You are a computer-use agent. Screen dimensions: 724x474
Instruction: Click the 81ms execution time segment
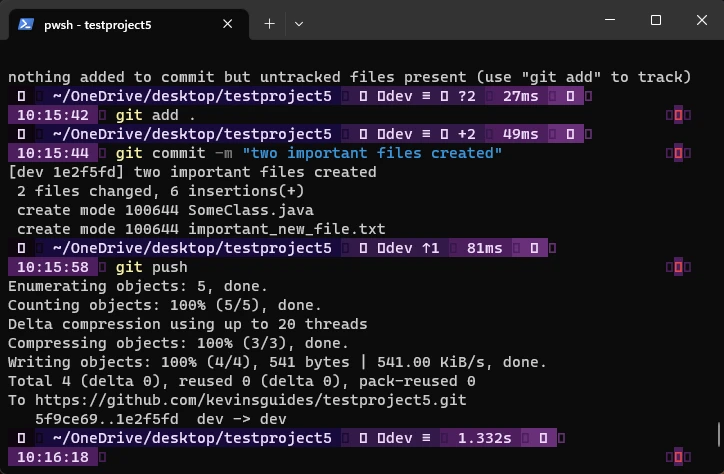[484, 248]
